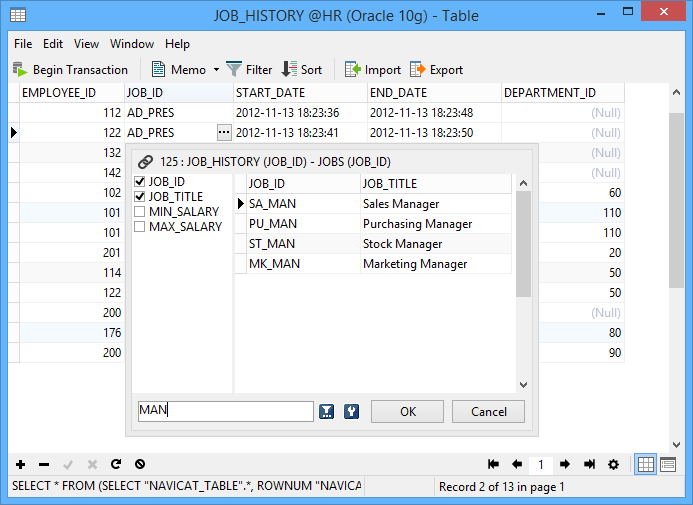Screen dimensions: 693x505
Task: Click popup list scroll down arrow
Action: [523, 385]
